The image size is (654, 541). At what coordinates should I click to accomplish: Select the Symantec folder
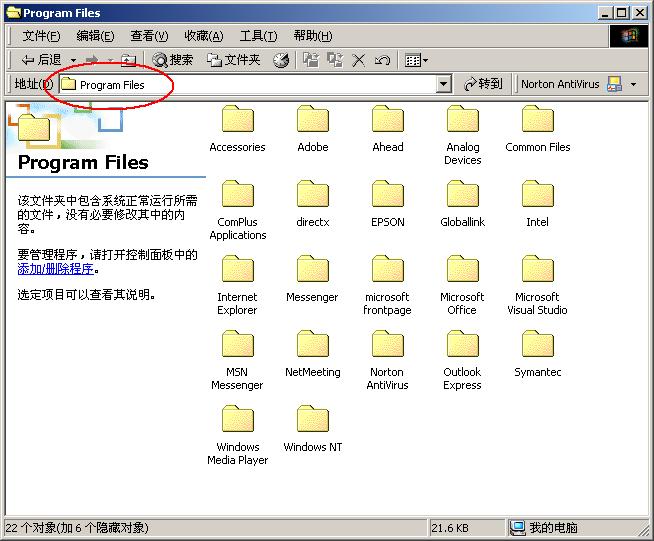pos(538,355)
